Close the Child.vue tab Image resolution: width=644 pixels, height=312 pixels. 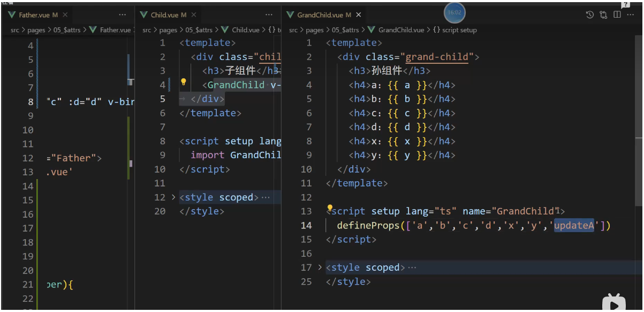[x=194, y=15]
